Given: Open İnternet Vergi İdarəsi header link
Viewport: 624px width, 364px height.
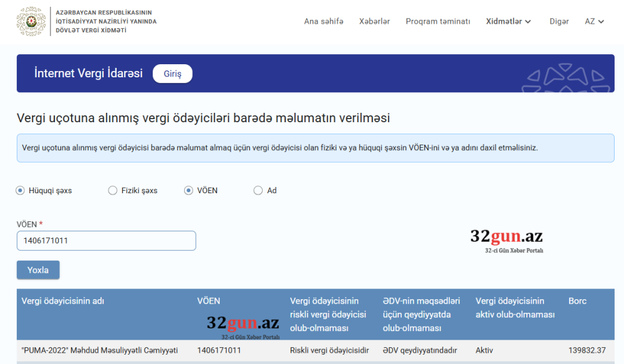Looking at the screenshot, I should (90, 73).
